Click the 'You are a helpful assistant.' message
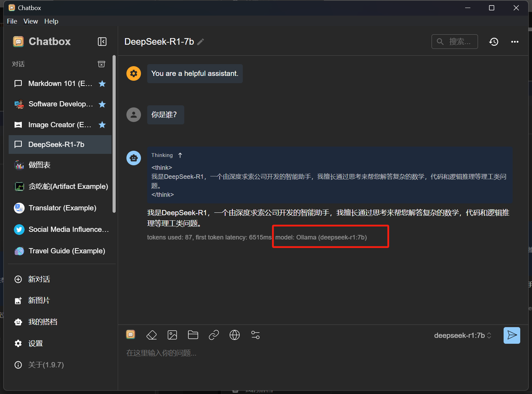The image size is (532, 394). point(195,73)
